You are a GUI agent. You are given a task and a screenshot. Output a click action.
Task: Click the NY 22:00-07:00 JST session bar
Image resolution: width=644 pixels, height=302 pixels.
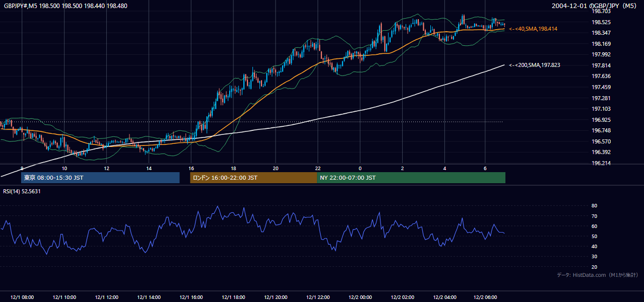[411, 178]
